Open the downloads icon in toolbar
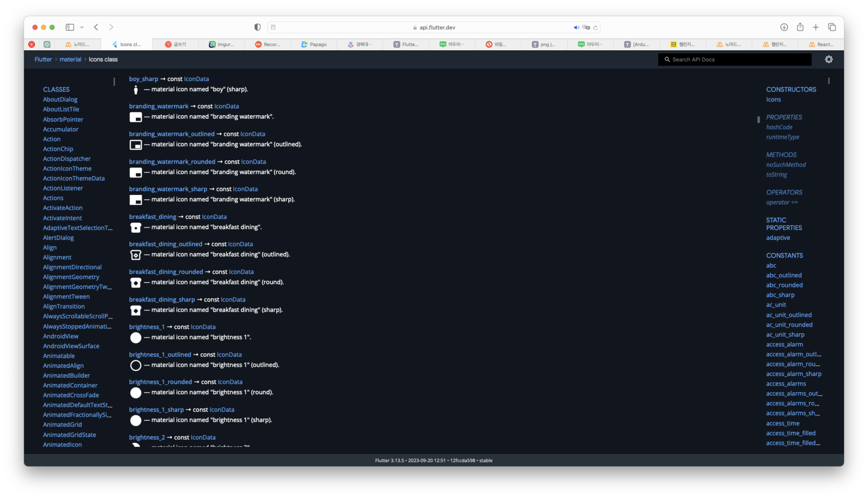The height and width of the screenshot is (498, 868). tap(784, 27)
